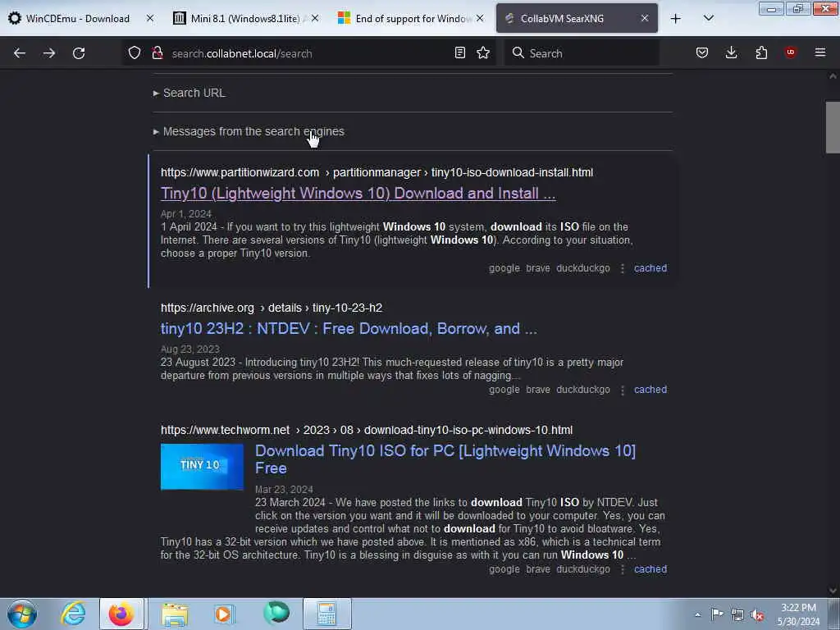The width and height of the screenshot is (840, 630).
Task: Open options dots for archive.org result
Action: tap(622, 390)
